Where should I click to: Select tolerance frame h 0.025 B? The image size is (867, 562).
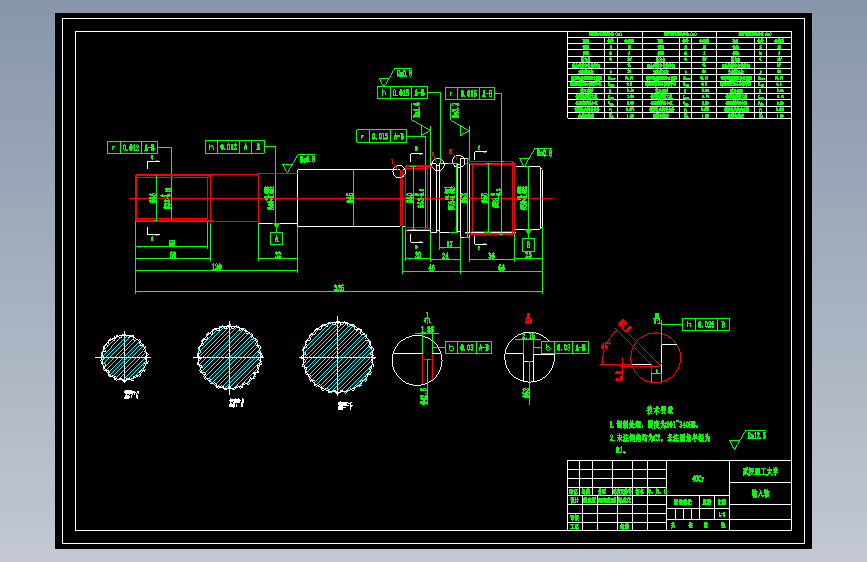706,325
